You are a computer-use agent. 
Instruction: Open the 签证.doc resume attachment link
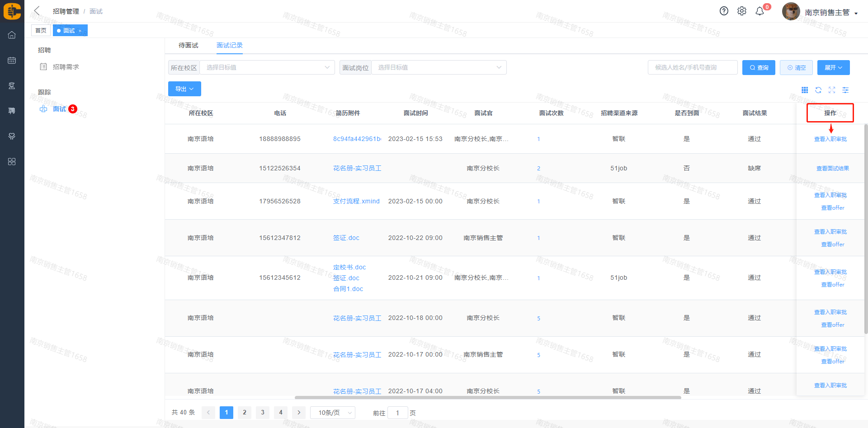click(346, 238)
